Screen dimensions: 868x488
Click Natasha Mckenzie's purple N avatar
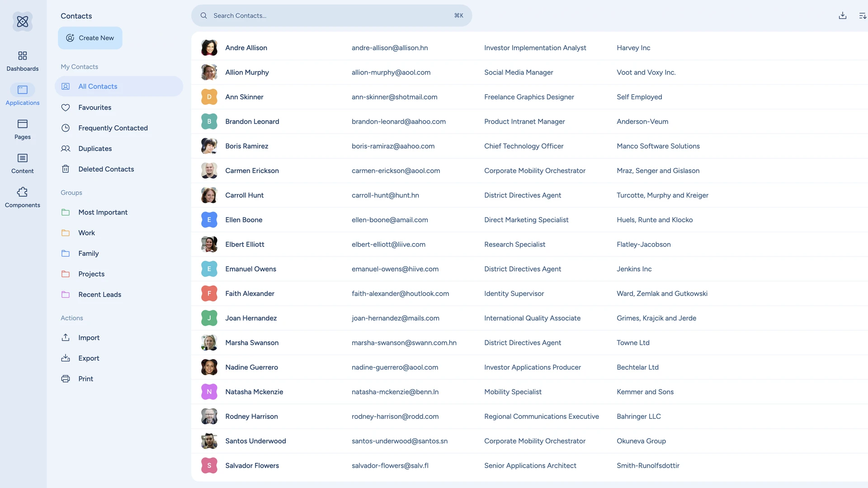209,392
